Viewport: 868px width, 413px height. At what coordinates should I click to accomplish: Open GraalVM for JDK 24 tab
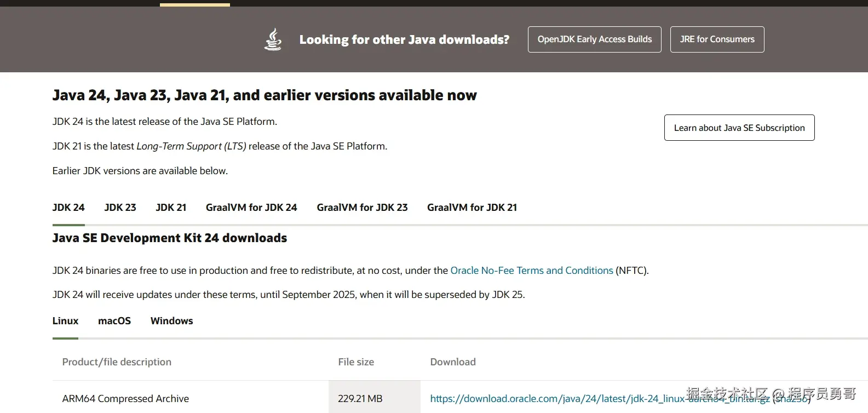point(251,208)
